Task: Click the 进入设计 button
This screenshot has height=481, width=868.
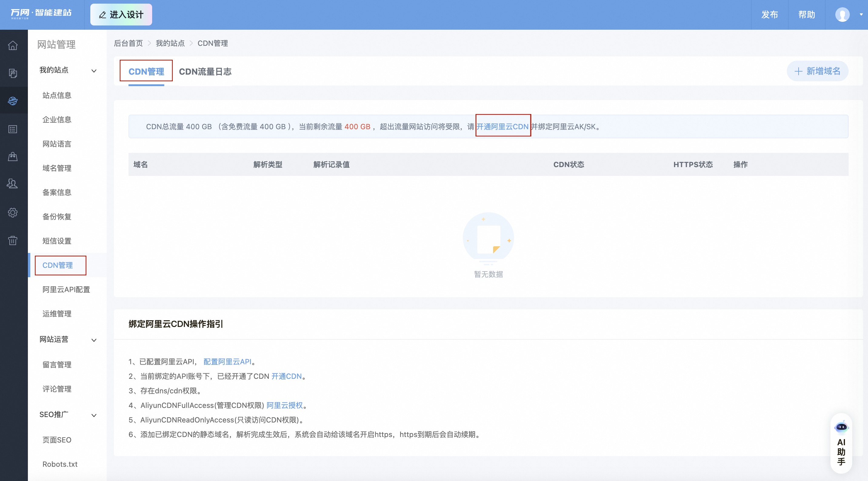Action: pyautogui.click(x=121, y=15)
